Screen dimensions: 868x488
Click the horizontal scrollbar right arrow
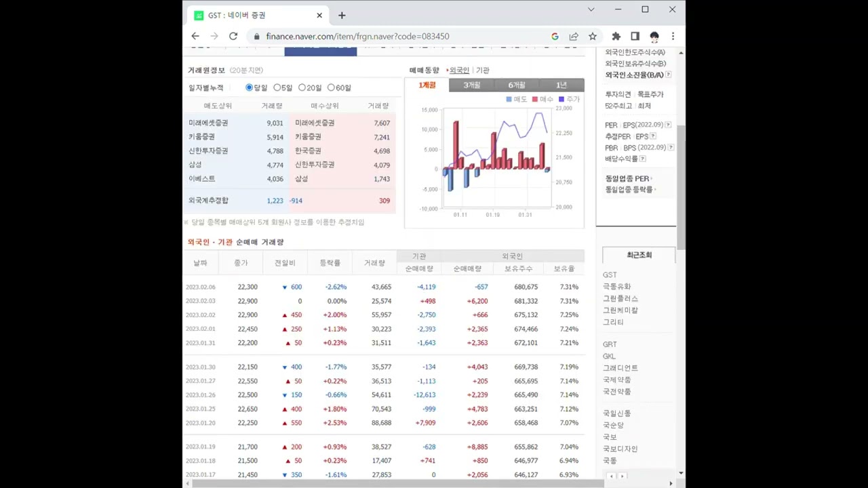pos(671,483)
